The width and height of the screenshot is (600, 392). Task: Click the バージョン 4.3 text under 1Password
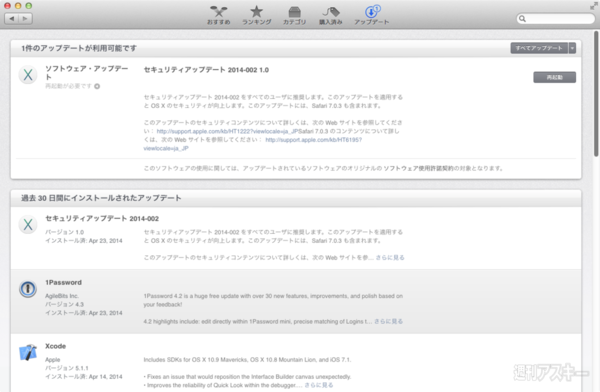tap(65, 304)
